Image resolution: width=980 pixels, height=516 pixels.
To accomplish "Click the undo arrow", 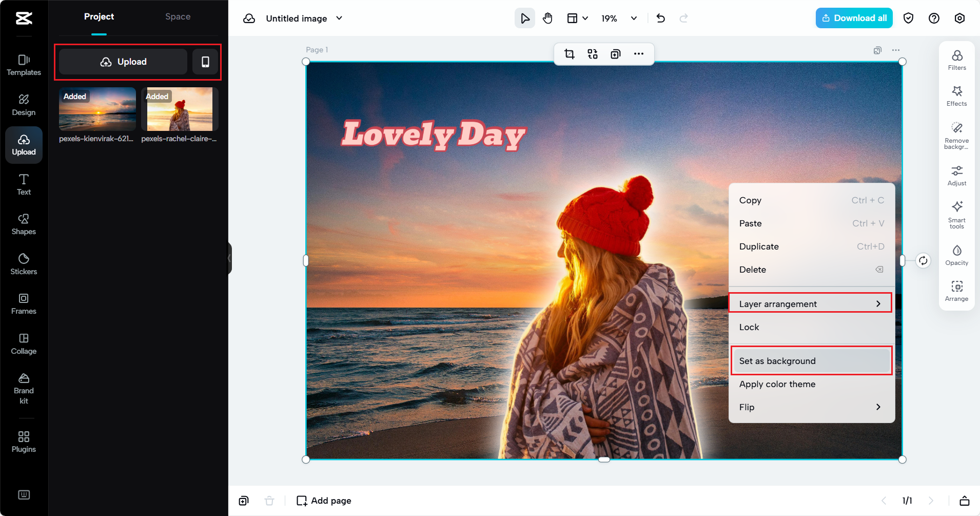I will click(660, 18).
